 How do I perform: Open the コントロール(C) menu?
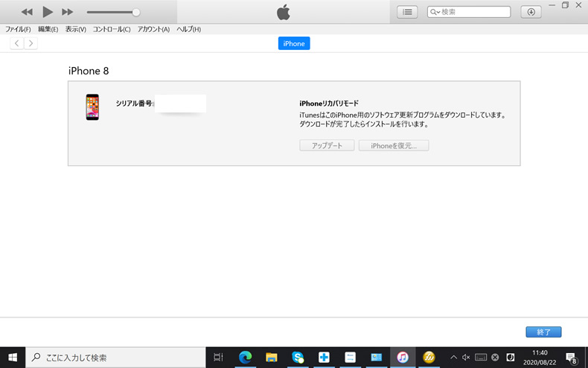(112, 29)
